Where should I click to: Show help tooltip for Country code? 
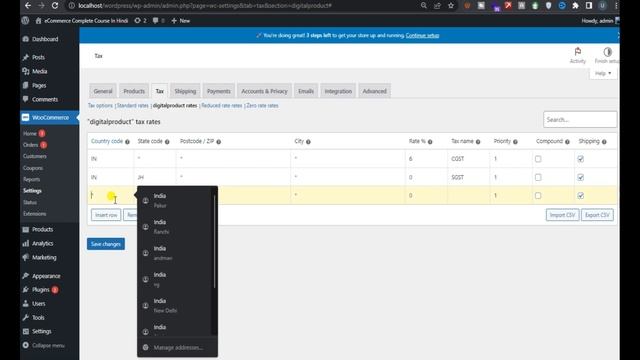tap(127, 142)
